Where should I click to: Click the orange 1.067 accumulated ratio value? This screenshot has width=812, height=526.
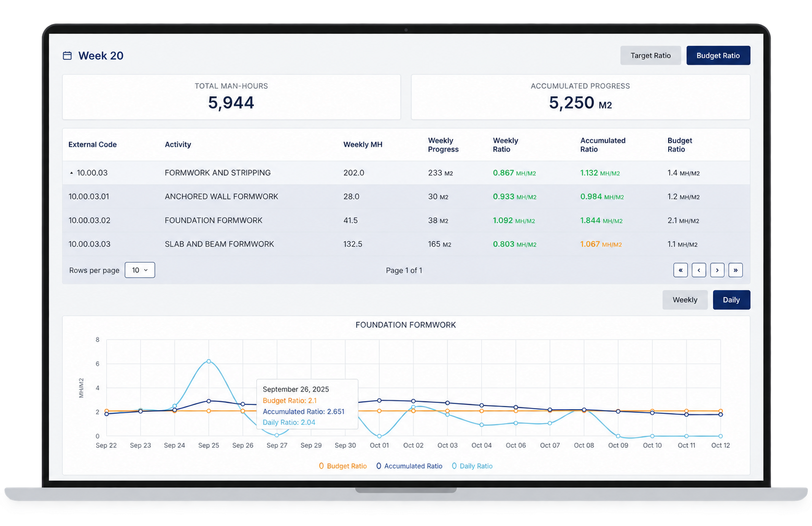tap(600, 244)
